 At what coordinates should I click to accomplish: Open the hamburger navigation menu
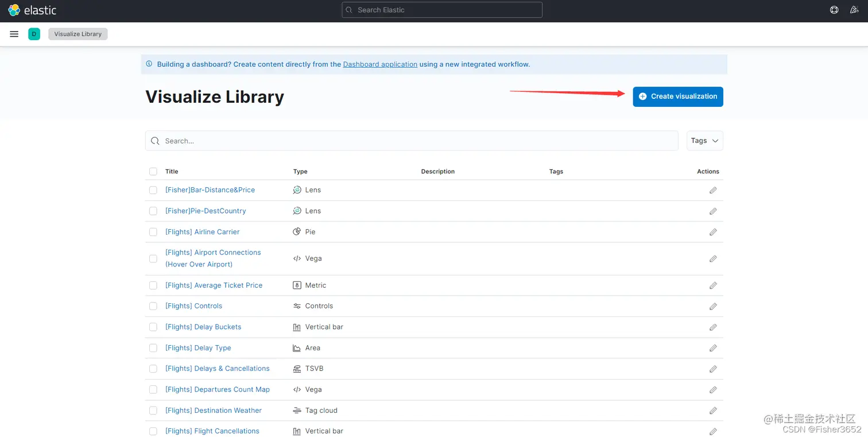click(14, 34)
